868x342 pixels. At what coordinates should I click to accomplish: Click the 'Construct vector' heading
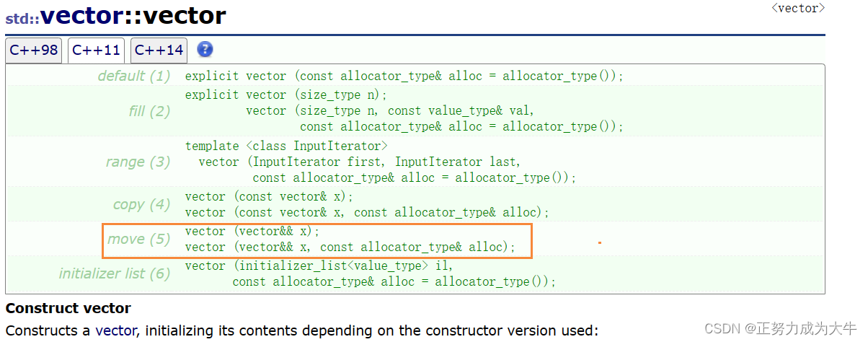pyautogui.click(x=68, y=308)
